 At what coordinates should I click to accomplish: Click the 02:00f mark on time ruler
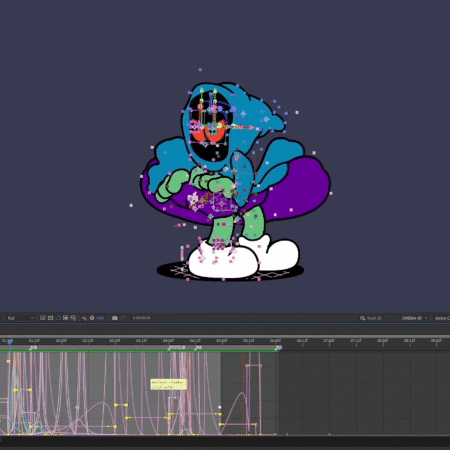pyautogui.click(x=61, y=341)
